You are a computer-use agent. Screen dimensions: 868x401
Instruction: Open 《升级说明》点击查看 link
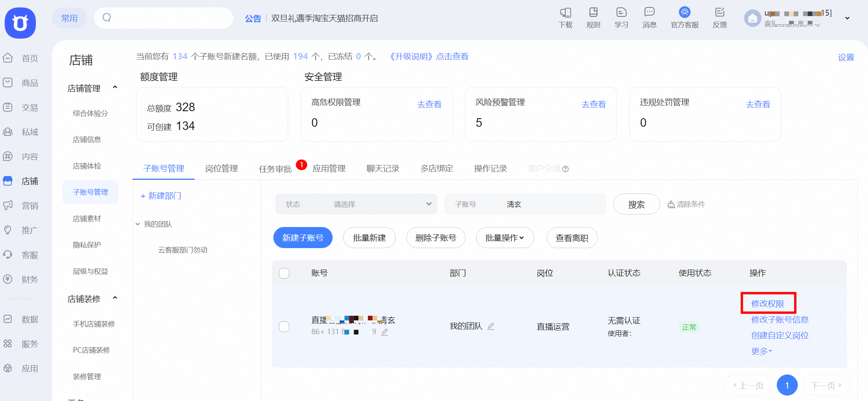pyautogui.click(x=428, y=57)
